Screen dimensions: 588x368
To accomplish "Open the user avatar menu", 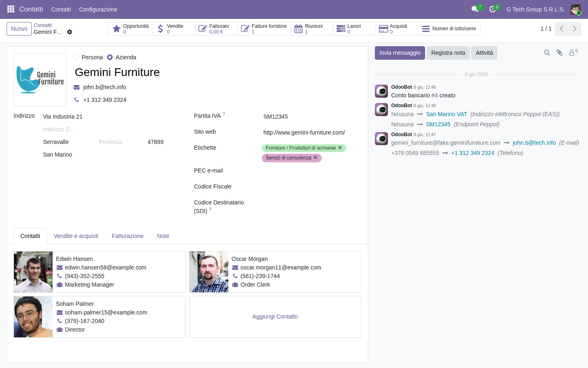I will click(575, 9).
